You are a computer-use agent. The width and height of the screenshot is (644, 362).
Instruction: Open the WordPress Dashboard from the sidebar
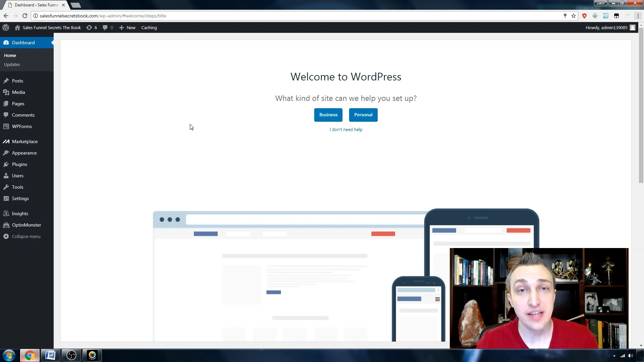pos(23,43)
